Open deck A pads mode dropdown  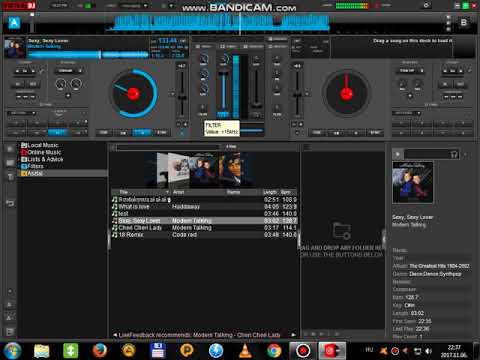(x=21, y=113)
